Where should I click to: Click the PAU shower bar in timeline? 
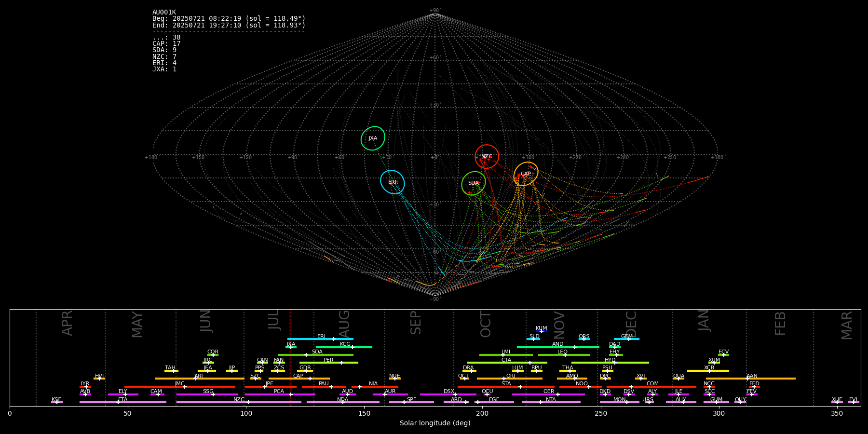pos(324,387)
